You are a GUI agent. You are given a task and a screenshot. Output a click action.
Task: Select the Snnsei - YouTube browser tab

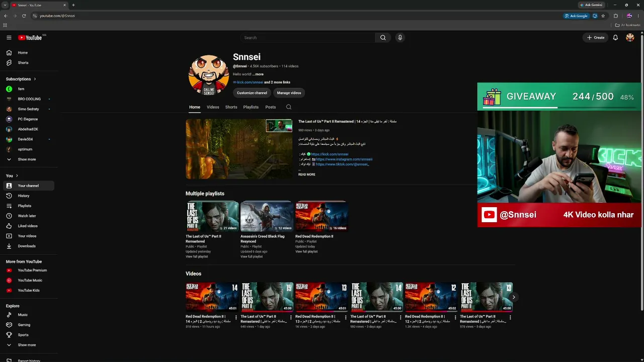click(x=39, y=5)
